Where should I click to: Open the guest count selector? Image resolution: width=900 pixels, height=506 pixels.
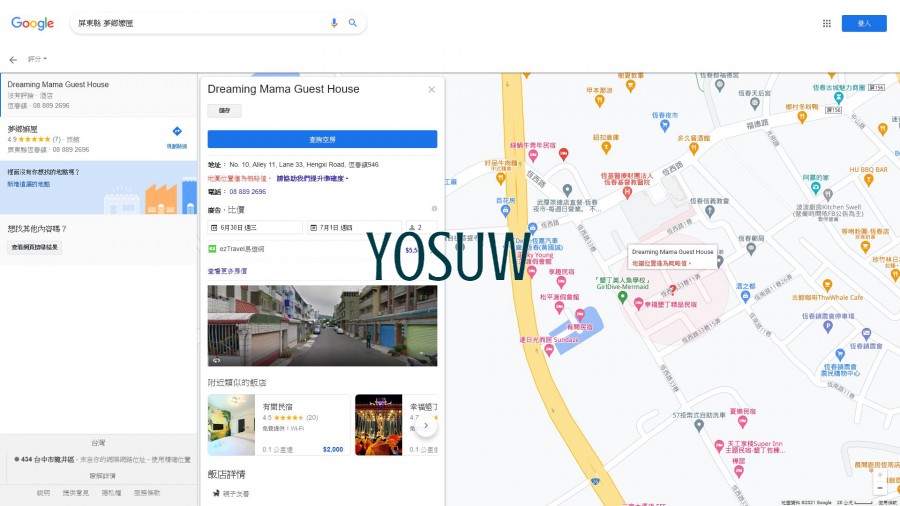(x=421, y=228)
